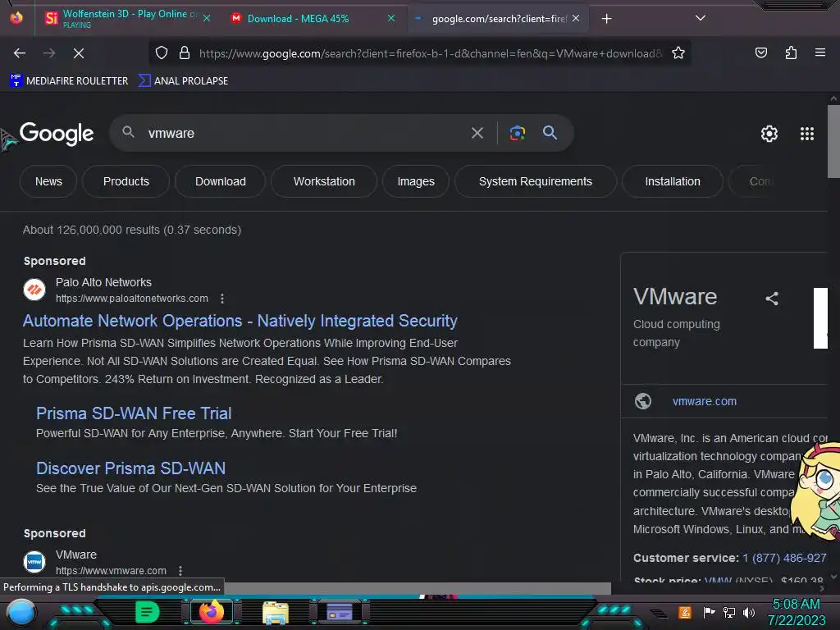Viewport: 840px width, 630px height.
Task: Search by image with Google Lens icon
Action: click(x=517, y=133)
